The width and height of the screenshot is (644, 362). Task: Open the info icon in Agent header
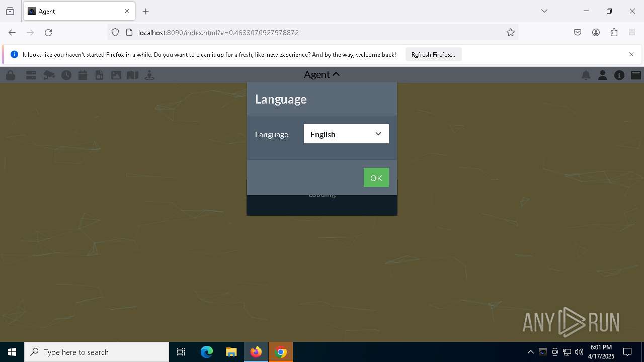(619, 75)
